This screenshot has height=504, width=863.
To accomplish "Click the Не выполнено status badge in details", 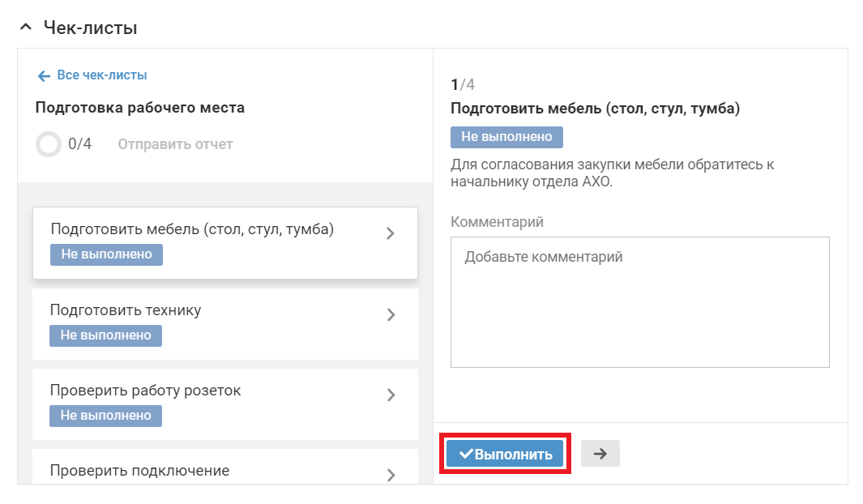I will [x=506, y=137].
